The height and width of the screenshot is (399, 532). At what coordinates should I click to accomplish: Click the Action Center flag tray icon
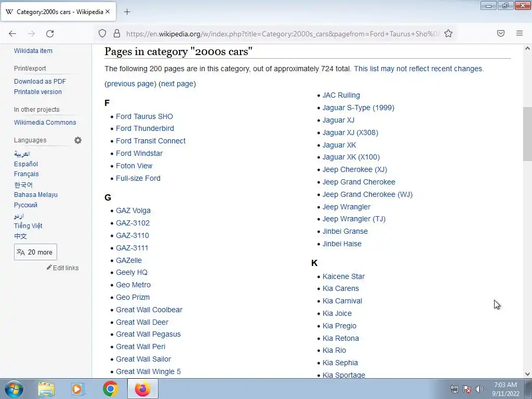pos(467,389)
